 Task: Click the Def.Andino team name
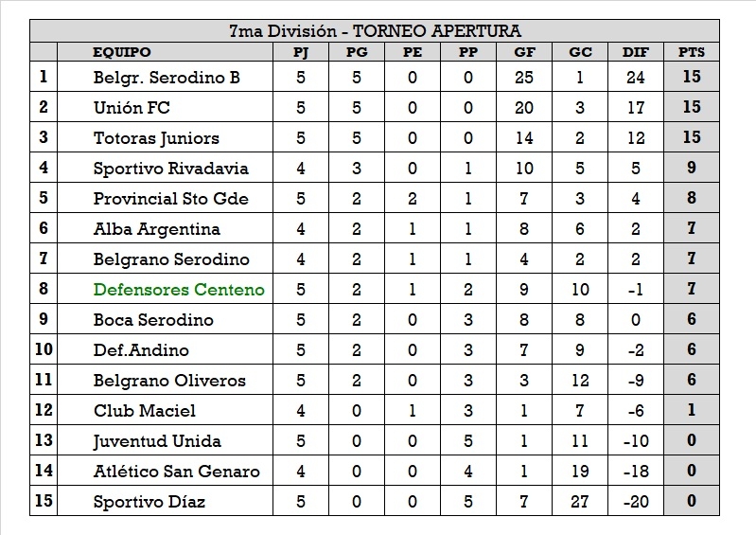coord(141,350)
